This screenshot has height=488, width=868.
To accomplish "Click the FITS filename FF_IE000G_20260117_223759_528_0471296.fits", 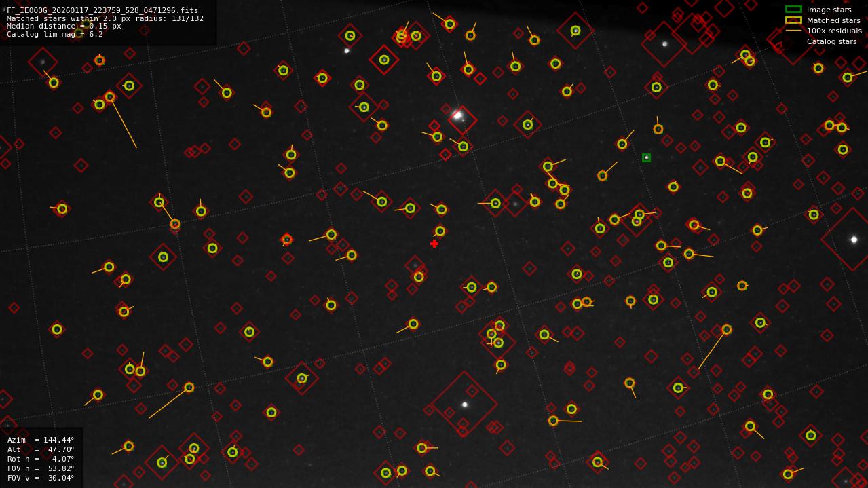I will tap(102, 10).
